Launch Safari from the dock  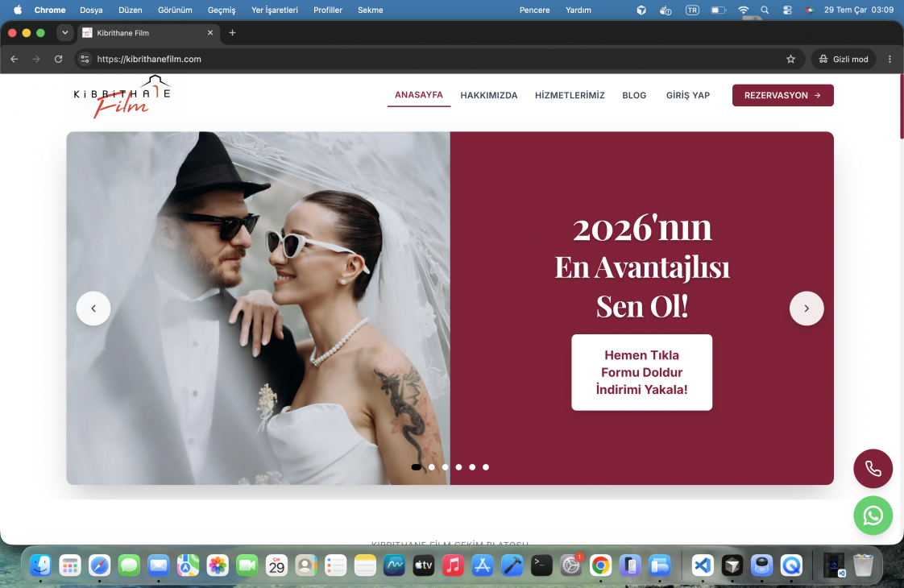point(99,565)
